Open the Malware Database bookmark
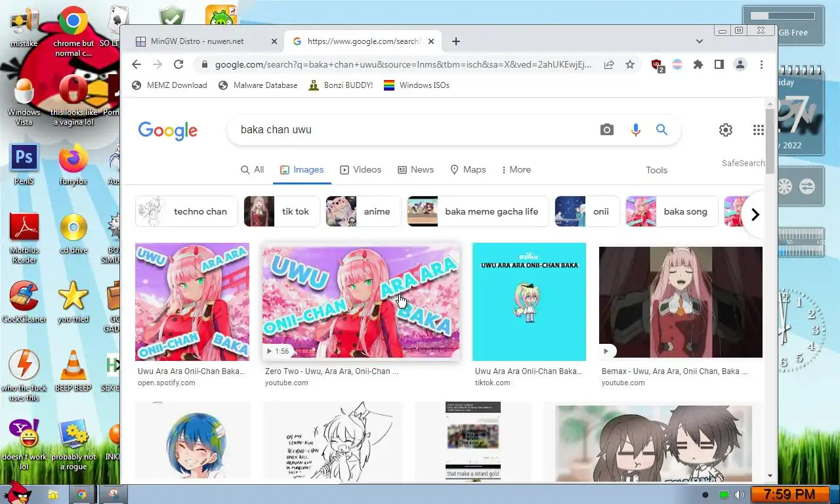 point(258,85)
